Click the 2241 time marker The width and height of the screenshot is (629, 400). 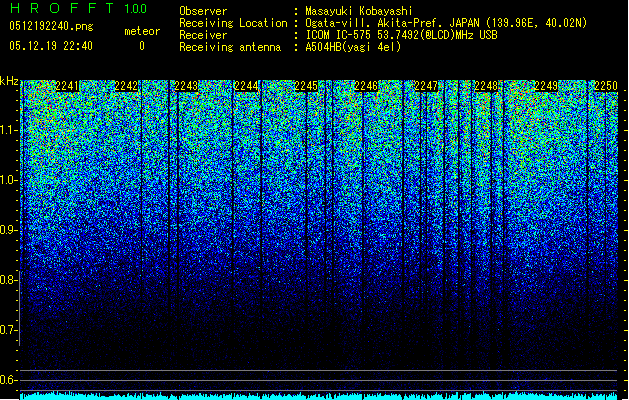[67, 86]
